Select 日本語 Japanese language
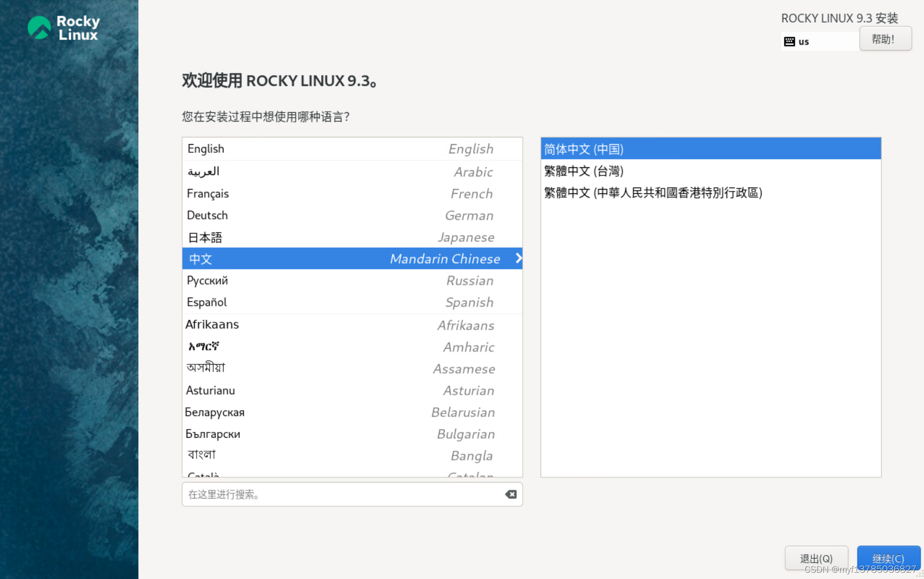 [352, 237]
